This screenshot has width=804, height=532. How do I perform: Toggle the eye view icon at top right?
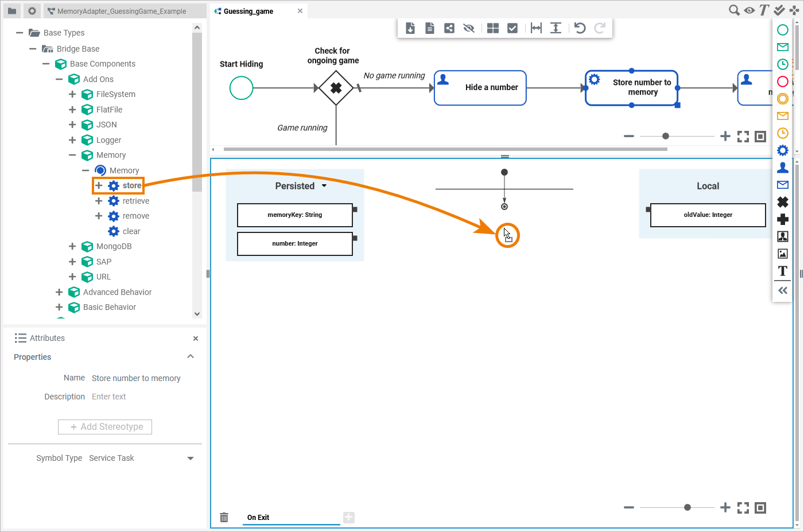pyautogui.click(x=749, y=10)
